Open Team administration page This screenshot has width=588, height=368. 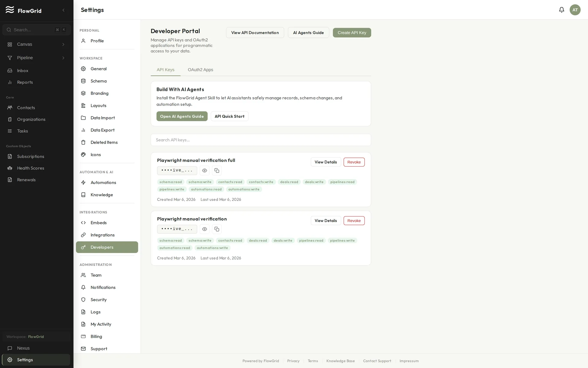tap(107, 275)
